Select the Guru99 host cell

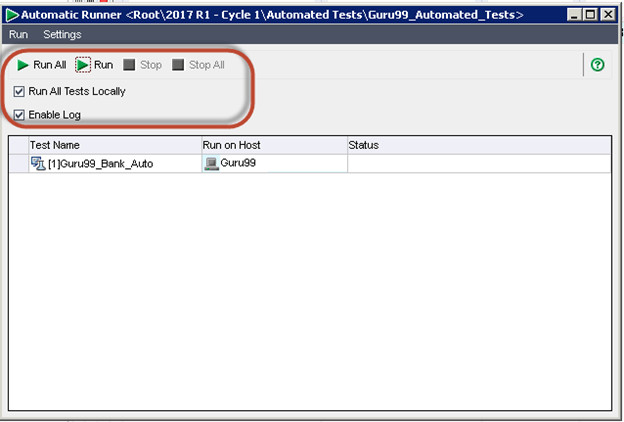pos(238,163)
